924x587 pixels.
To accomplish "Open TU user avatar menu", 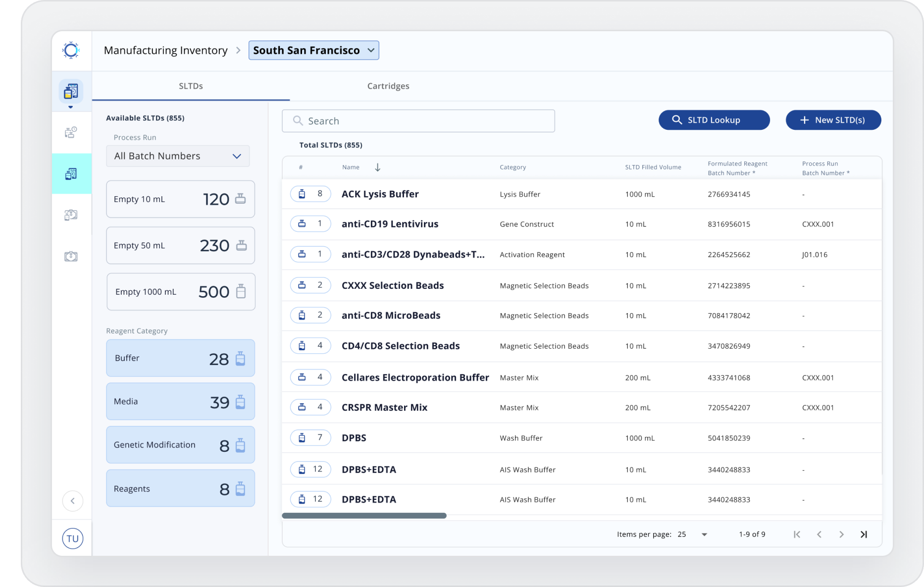I will point(73,538).
